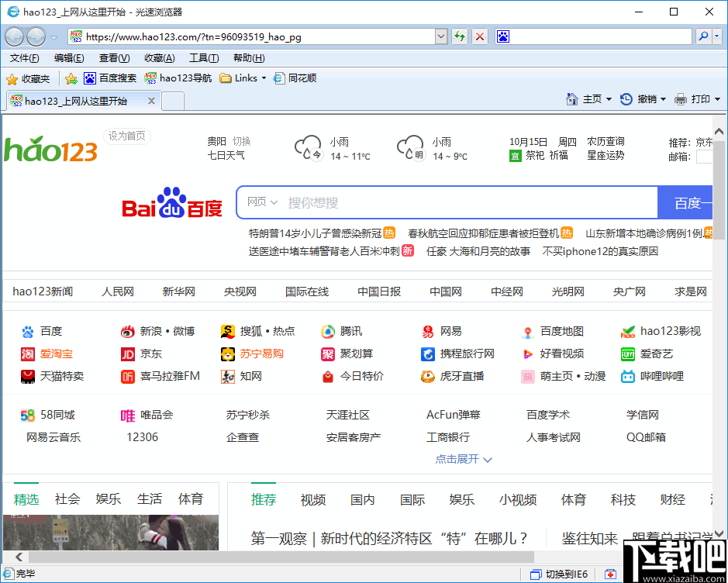Click the 切换 city link
Screen dimensions: 728x583
241,141
